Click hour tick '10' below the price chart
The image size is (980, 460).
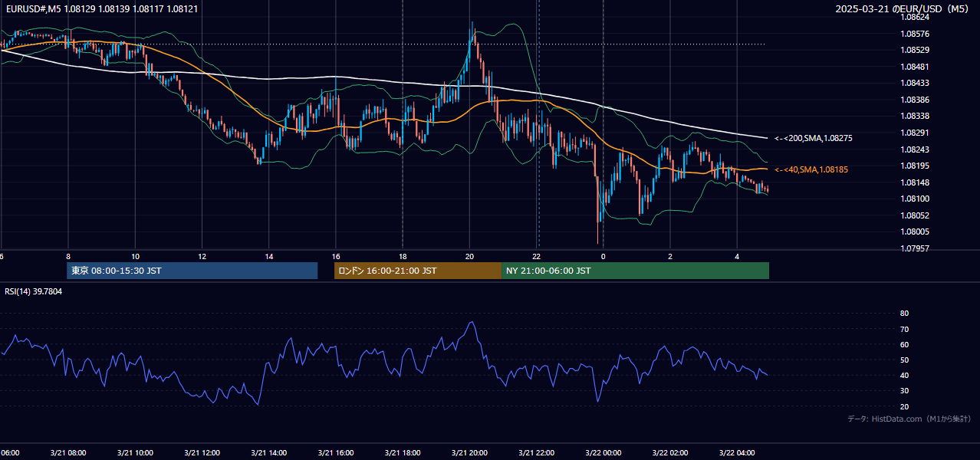tap(135, 256)
